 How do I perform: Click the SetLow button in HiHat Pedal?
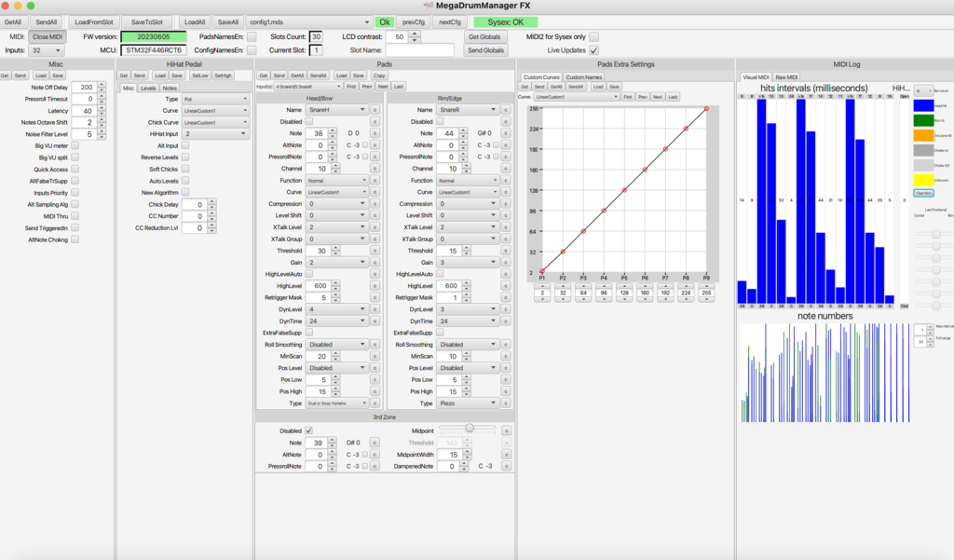pos(200,75)
